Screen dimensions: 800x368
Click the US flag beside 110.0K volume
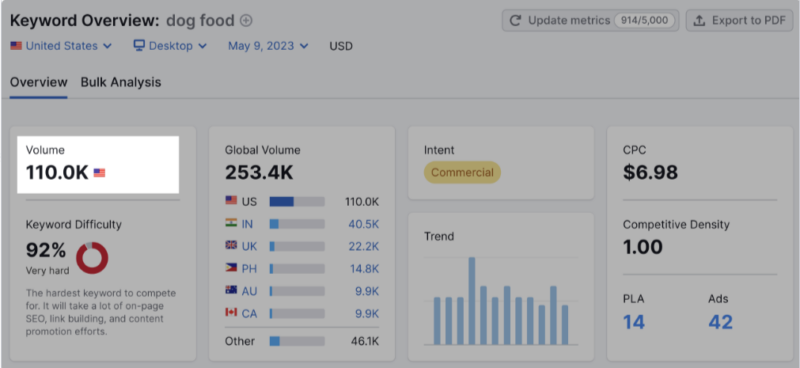coord(99,173)
